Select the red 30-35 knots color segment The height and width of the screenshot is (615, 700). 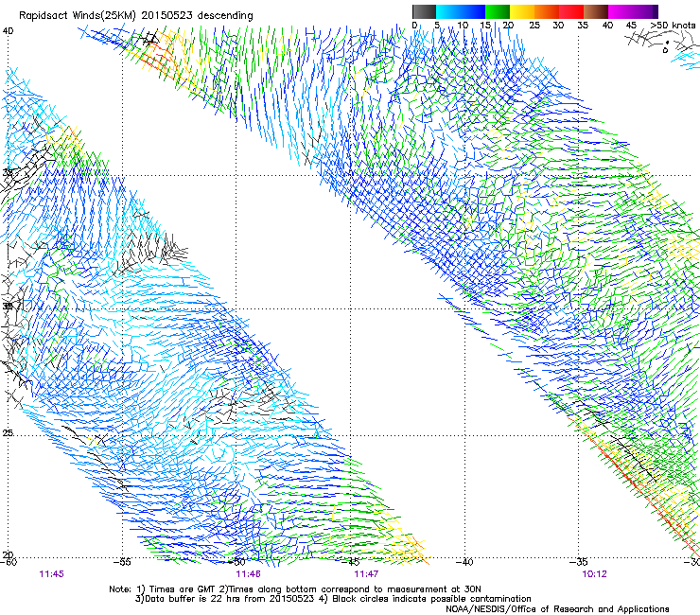tap(571, 11)
